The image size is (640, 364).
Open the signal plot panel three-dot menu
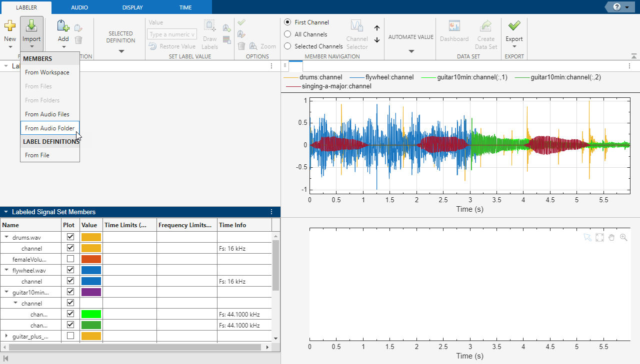[629, 66]
